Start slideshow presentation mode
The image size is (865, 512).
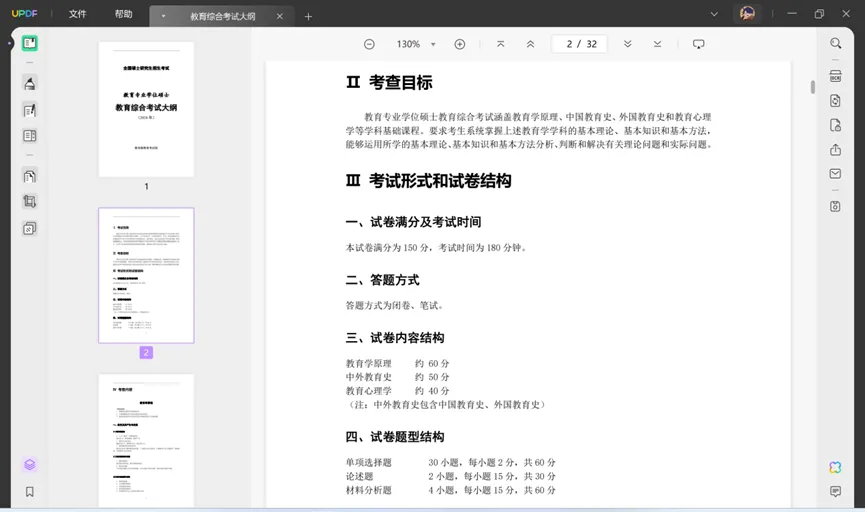(x=698, y=44)
